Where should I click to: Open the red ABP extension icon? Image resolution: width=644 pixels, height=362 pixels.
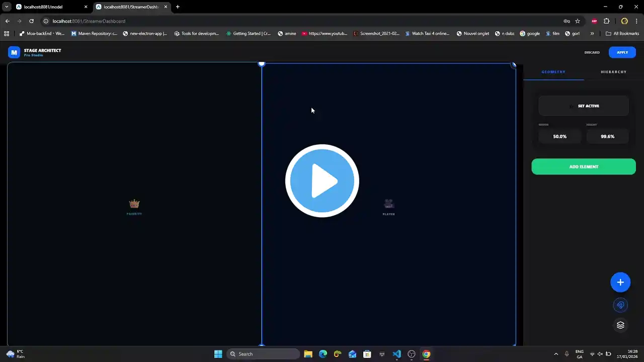click(x=594, y=21)
